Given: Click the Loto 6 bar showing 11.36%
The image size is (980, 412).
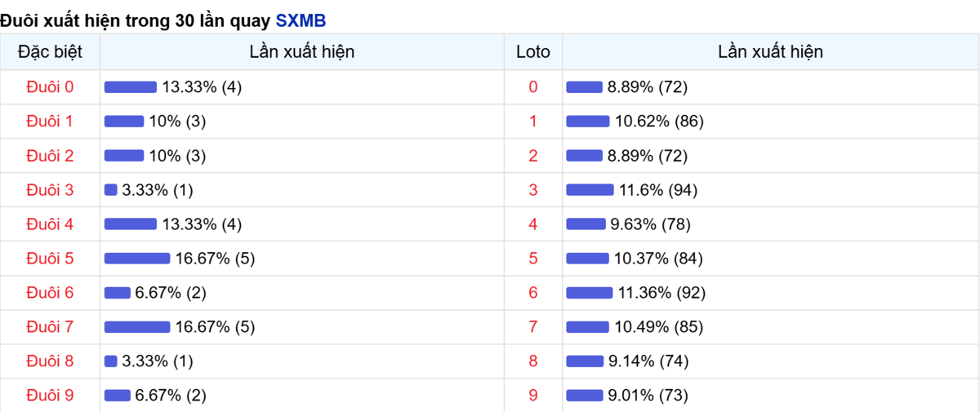Looking at the screenshot, I should click(589, 293).
